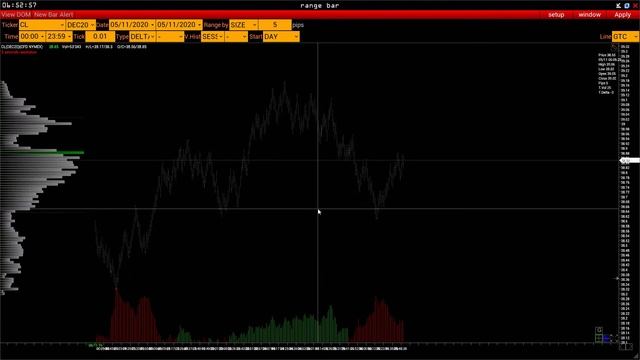The height and width of the screenshot is (360, 640).
Task: Click the red status text under the ticker label
Action: pos(19,52)
